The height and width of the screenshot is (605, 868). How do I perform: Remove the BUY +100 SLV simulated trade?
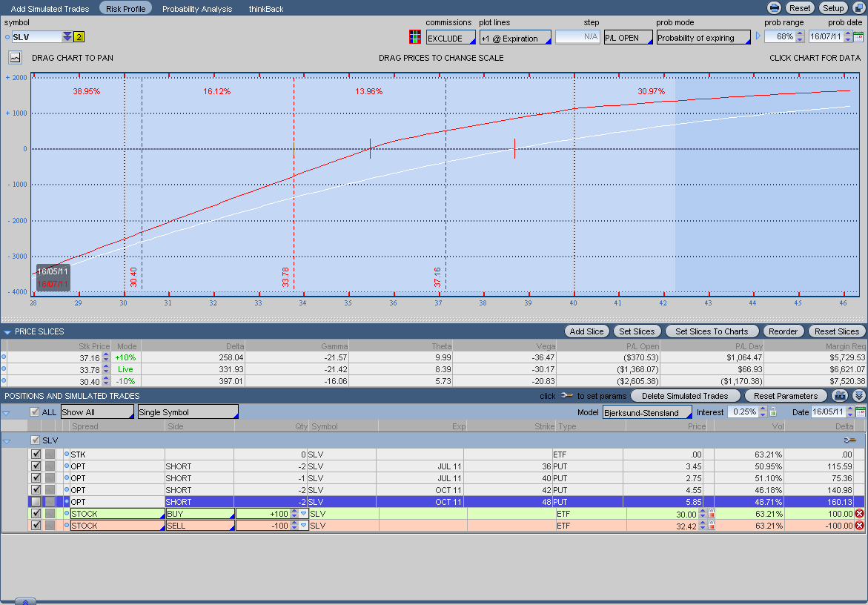(x=859, y=514)
